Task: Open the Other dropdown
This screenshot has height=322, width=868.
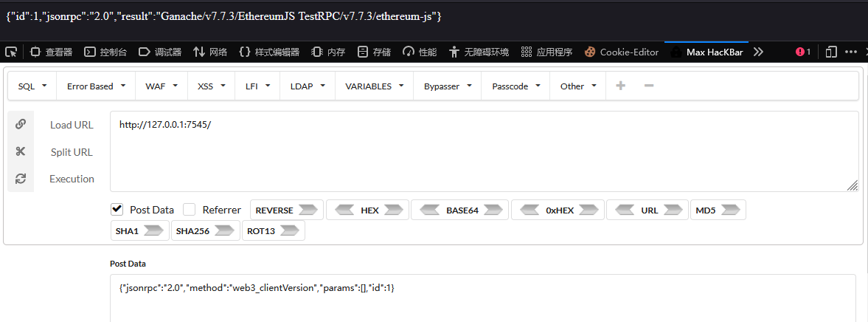Action: tap(578, 86)
